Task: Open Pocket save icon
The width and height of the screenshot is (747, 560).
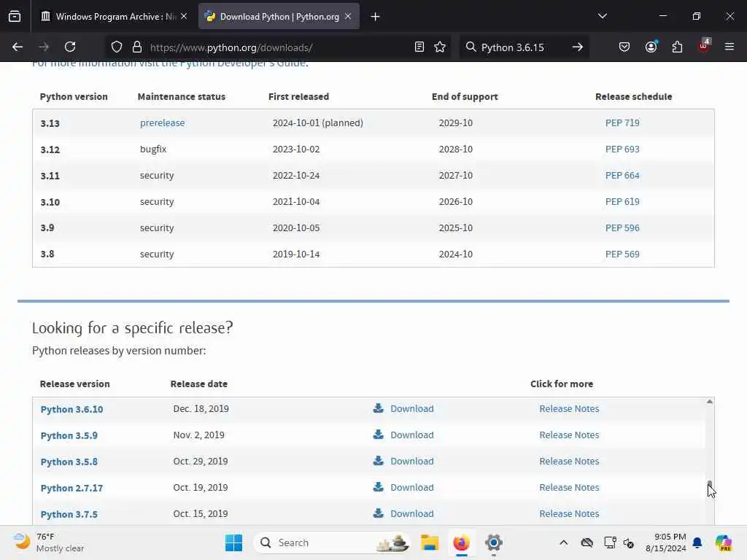Action: [624, 47]
